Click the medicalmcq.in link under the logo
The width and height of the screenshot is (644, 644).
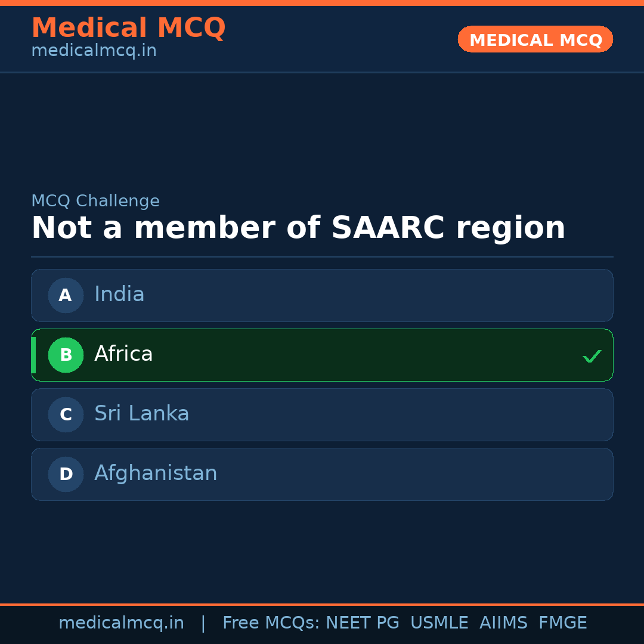pyautogui.click(x=93, y=50)
